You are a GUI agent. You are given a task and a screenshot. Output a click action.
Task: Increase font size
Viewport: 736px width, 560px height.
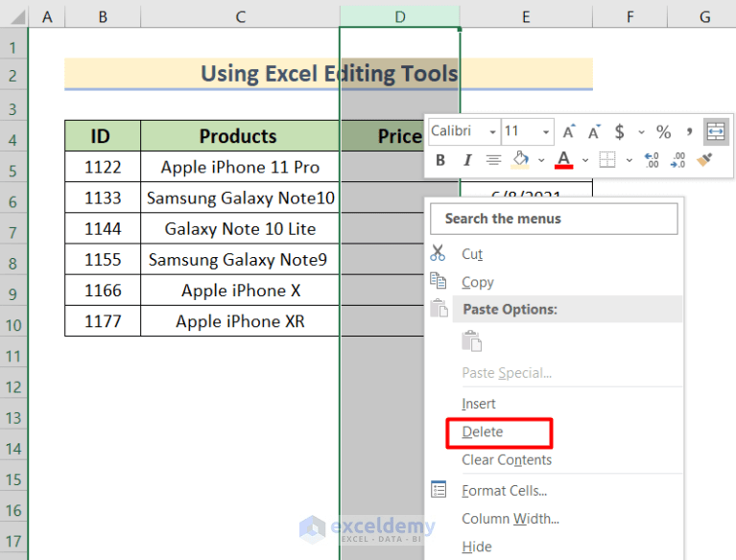coord(569,131)
